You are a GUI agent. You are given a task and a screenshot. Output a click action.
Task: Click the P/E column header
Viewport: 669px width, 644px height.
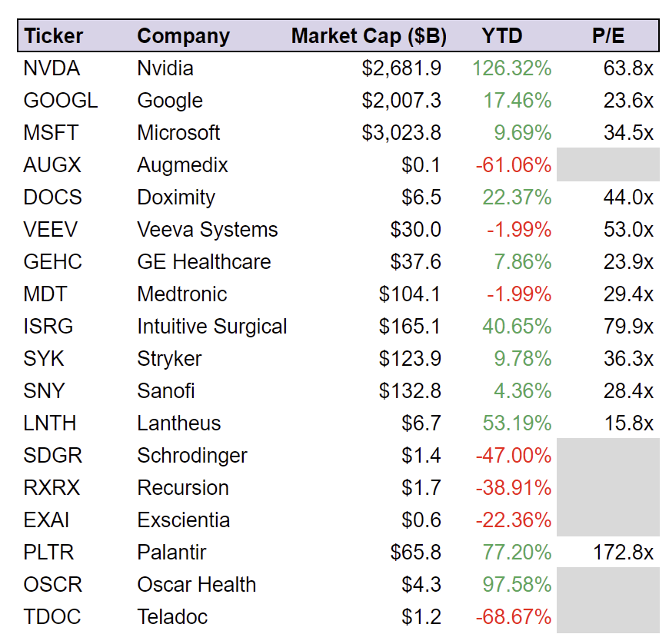[607, 36]
